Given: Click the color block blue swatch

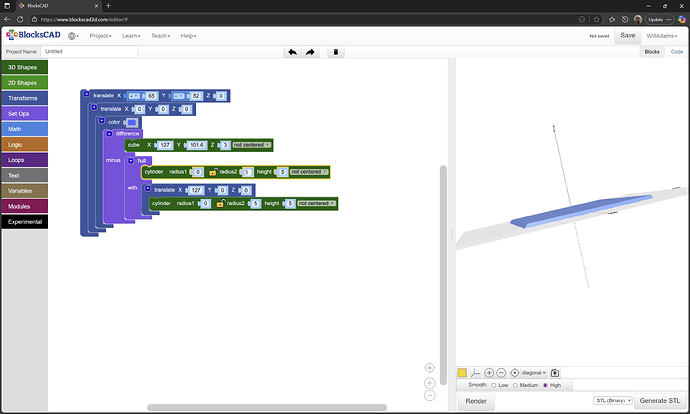Looking at the screenshot, I should [x=132, y=122].
